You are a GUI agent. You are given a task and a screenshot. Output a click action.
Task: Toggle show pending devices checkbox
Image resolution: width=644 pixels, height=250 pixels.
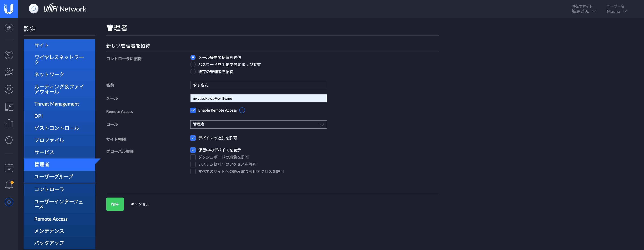click(x=193, y=150)
